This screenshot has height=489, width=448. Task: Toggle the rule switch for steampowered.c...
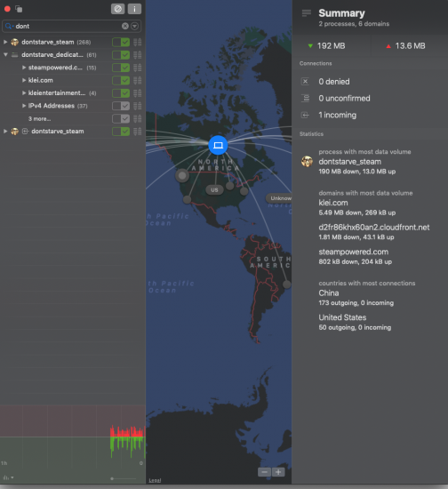(x=121, y=68)
